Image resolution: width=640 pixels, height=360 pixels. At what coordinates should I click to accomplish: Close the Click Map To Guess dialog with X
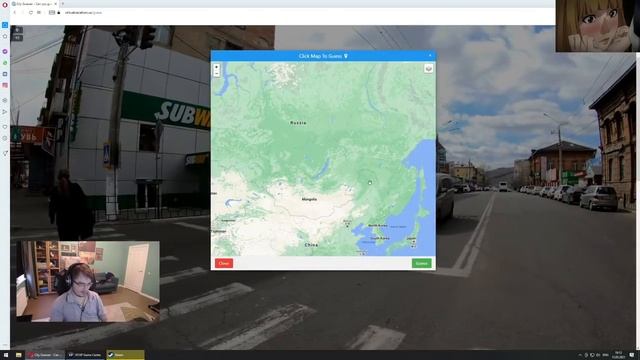(430, 56)
